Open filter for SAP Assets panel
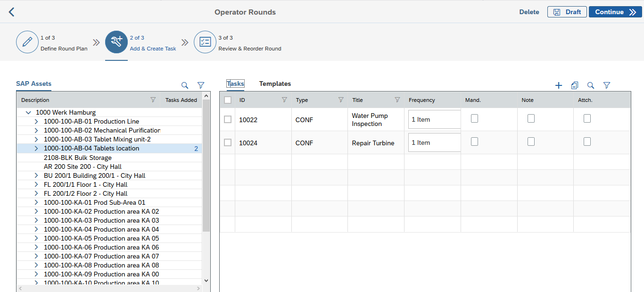This screenshot has width=644, height=292. [x=201, y=85]
